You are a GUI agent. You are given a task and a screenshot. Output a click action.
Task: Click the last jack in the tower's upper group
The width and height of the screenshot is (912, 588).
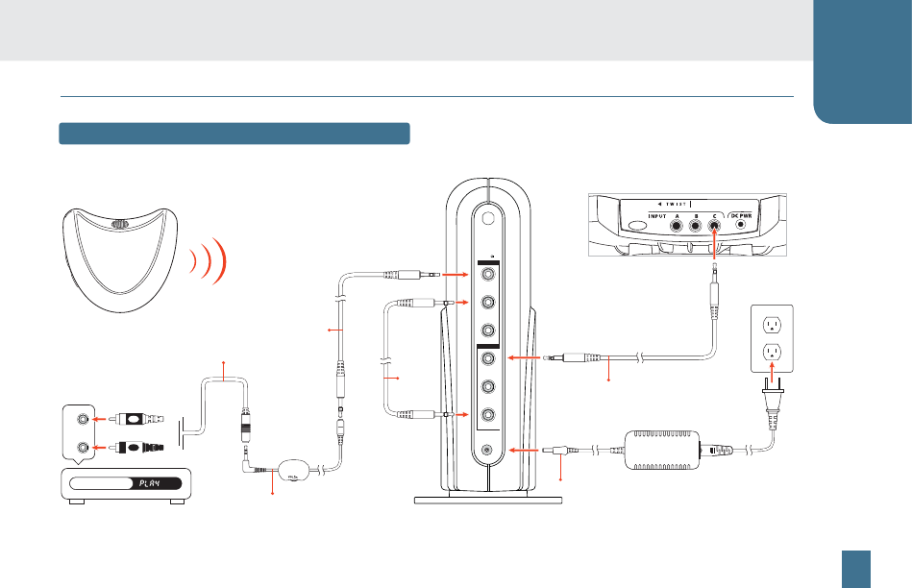[488, 331]
